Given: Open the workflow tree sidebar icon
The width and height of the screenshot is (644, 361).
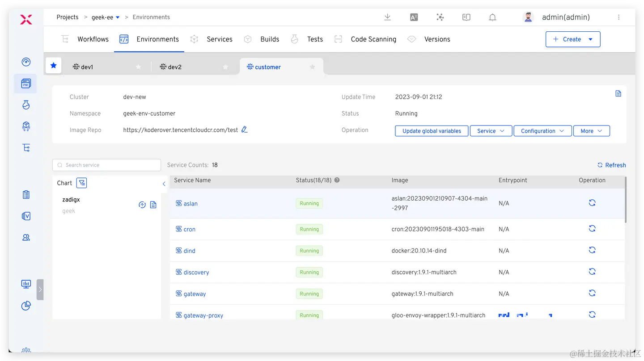Looking at the screenshot, I should point(26,148).
